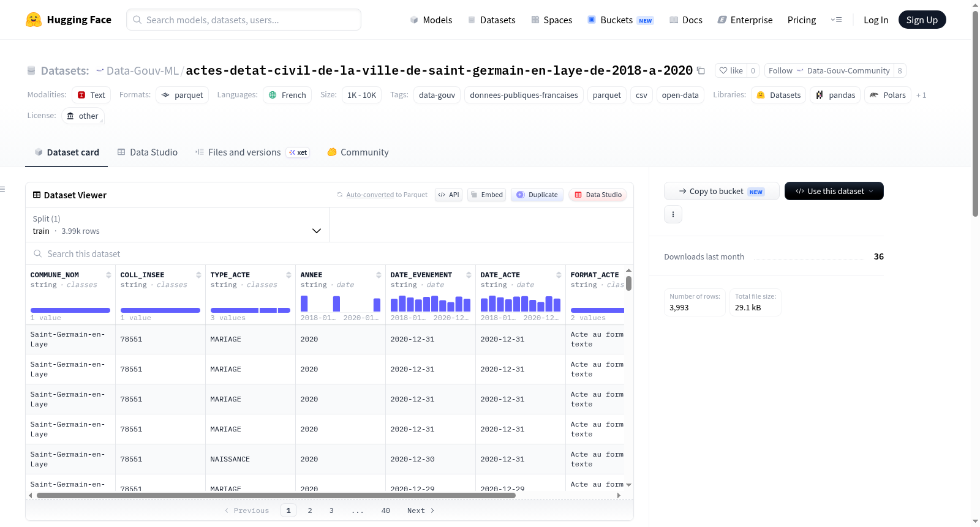The width and height of the screenshot is (980, 527).
Task: Sort the ANNEE column
Action: tap(379, 275)
